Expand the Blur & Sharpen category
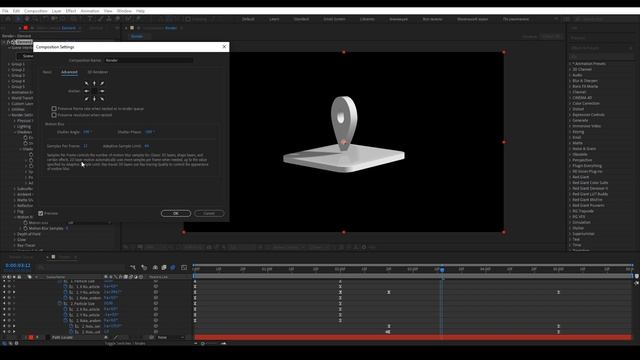This screenshot has width=640, height=360. [570, 81]
